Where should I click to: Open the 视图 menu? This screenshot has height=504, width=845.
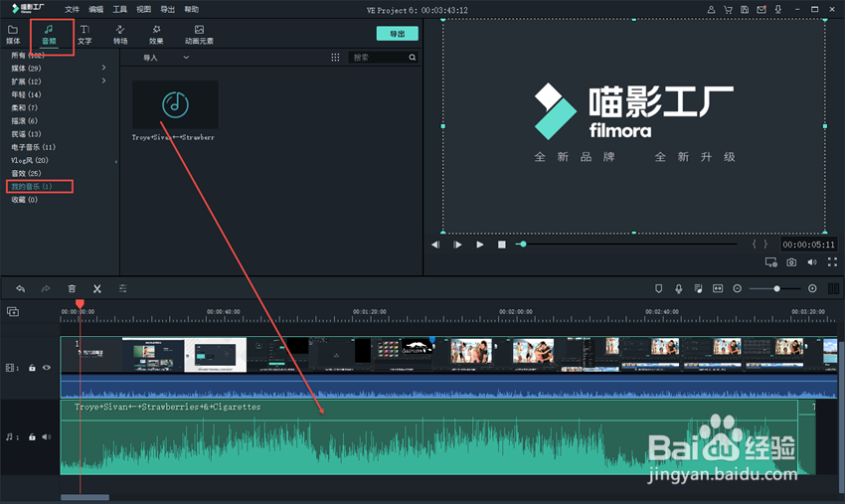tap(143, 10)
